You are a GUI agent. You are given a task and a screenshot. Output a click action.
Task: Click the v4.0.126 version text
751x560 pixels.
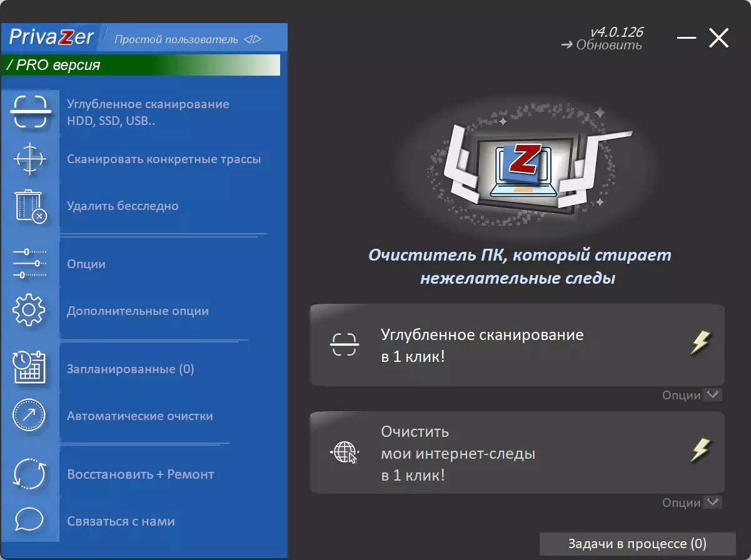point(617,32)
